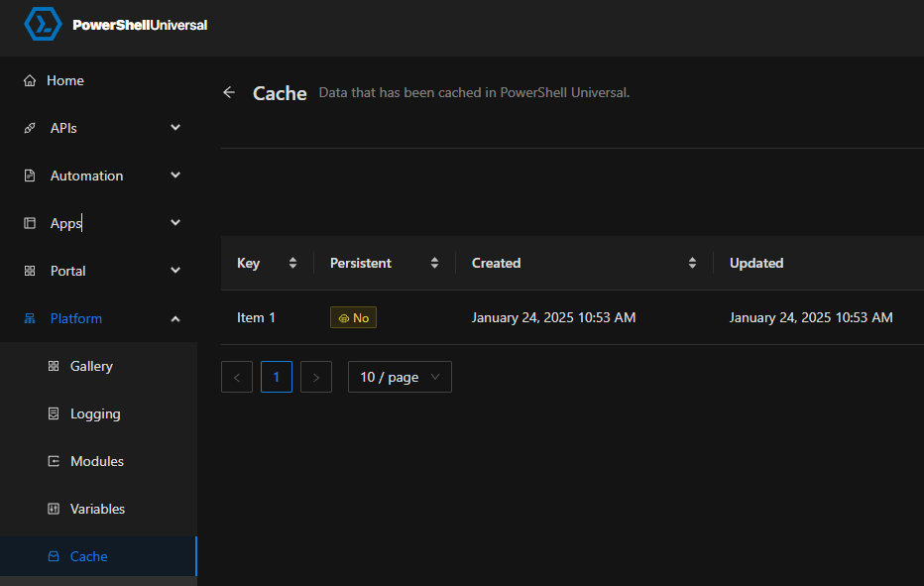This screenshot has width=924, height=586.
Task: Sort table by Key column sorter
Action: 292,264
